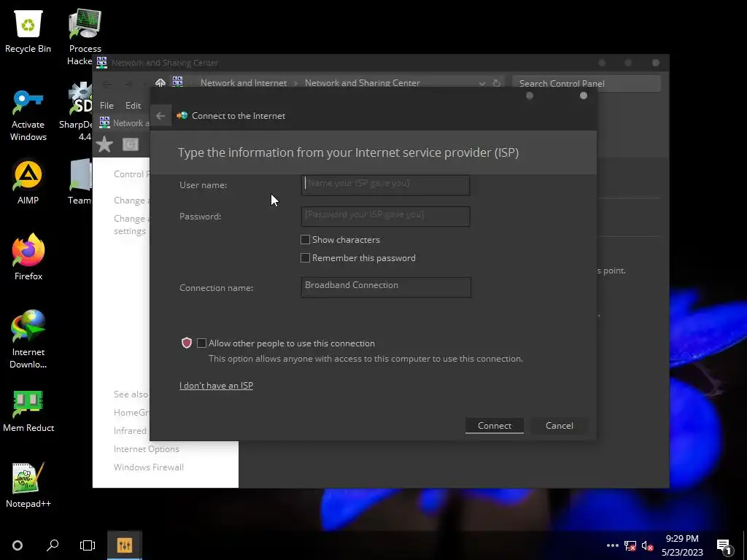Click the Control Panel taskbar app button
The width and height of the screenshot is (747, 560).
click(124, 545)
